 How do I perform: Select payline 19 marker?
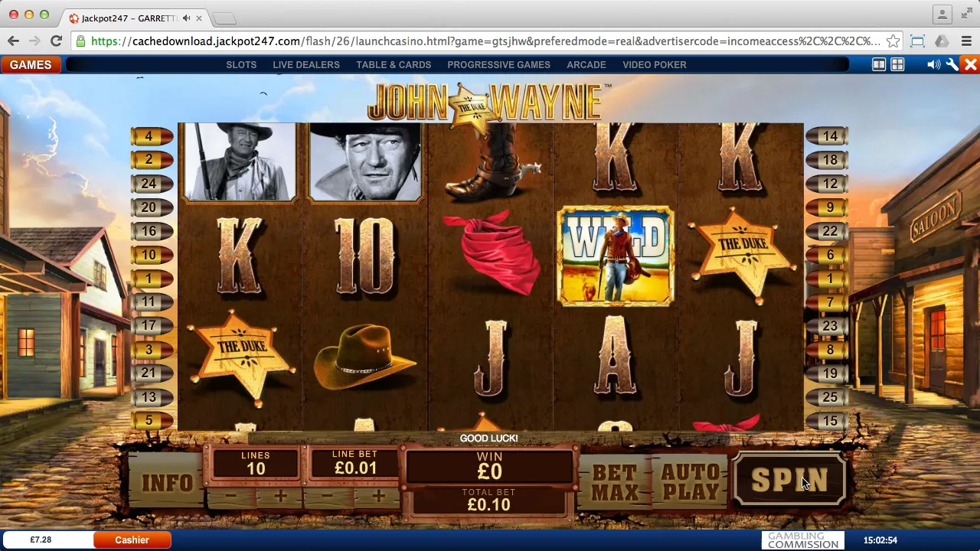click(x=828, y=373)
